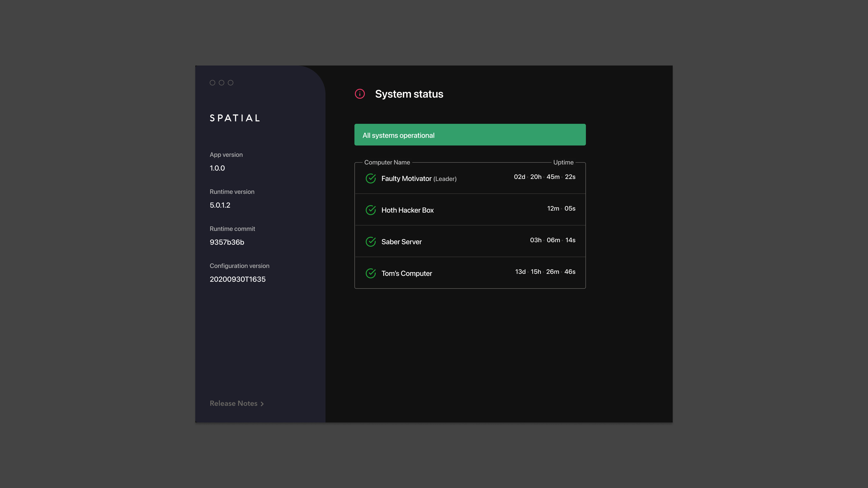
Task: Click the third window control circle
Action: point(231,82)
